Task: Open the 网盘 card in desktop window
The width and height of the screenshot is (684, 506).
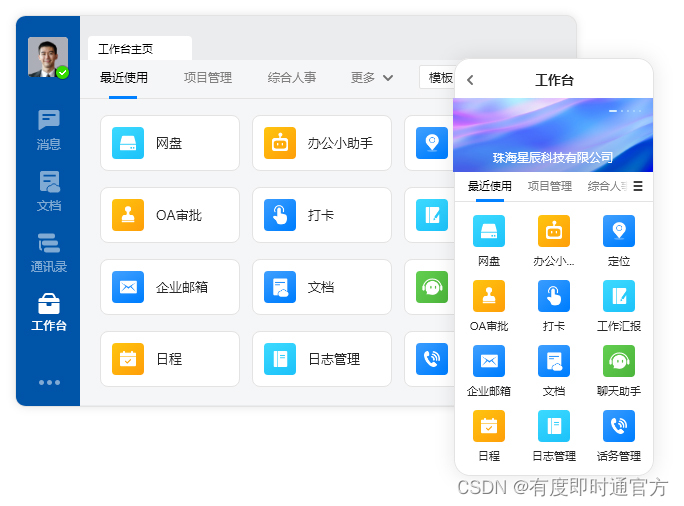Action: (170, 143)
